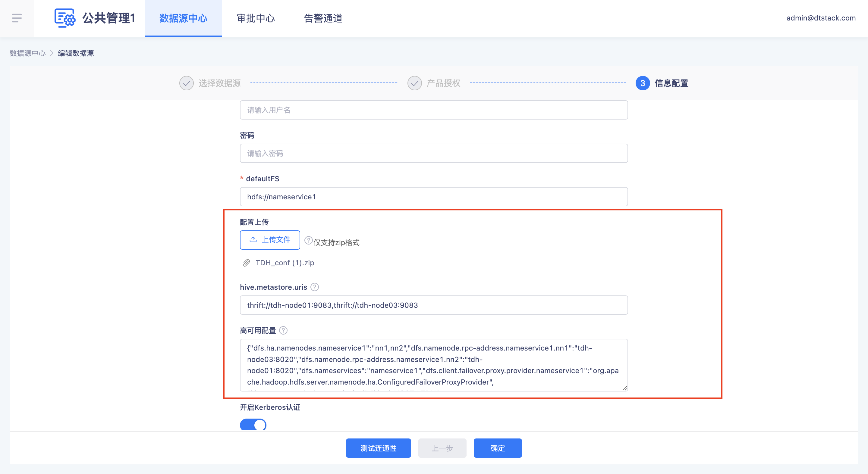
Task: Select the 选择数据源 step check icon
Action: [x=186, y=83]
